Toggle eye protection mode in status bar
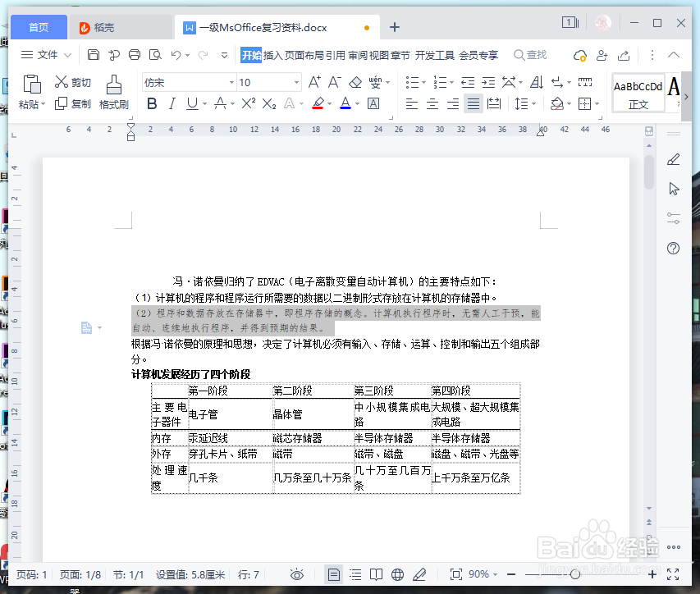700x594 pixels. click(297, 574)
